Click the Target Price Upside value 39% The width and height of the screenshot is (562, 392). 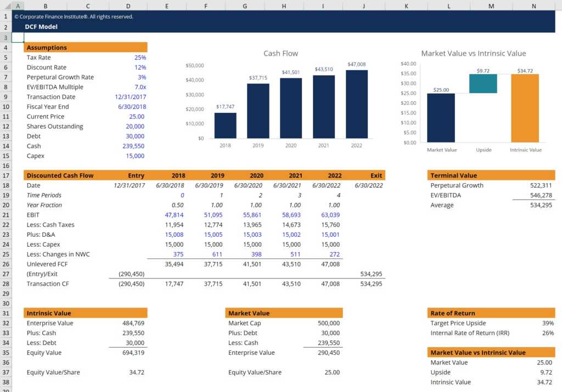[547, 323]
